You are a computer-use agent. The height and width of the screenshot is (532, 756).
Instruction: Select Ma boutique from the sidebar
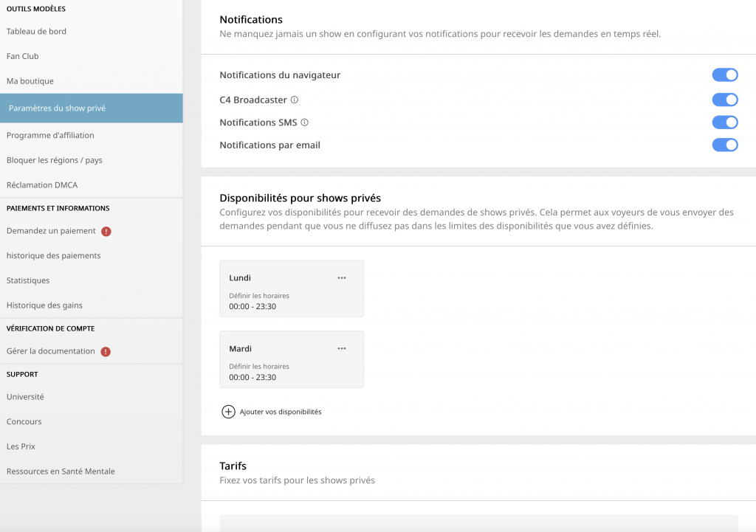pyautogui.click(x=30, y=81)
